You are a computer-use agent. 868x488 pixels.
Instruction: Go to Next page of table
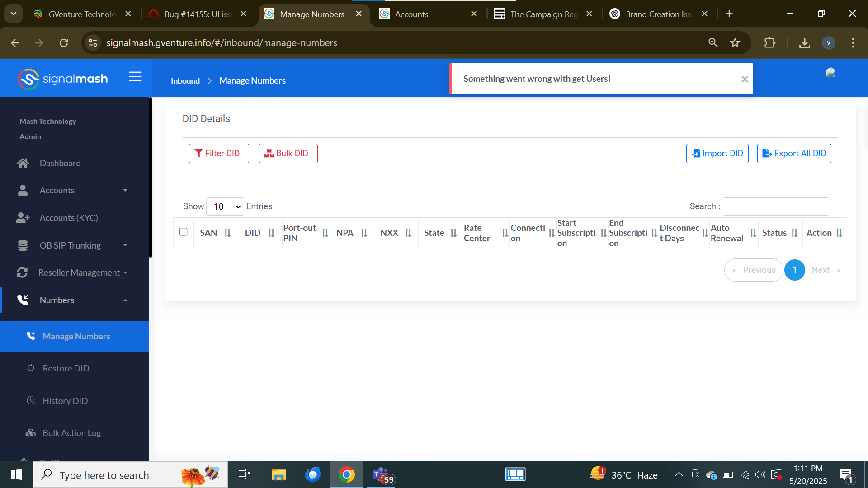tap(826, 270)
